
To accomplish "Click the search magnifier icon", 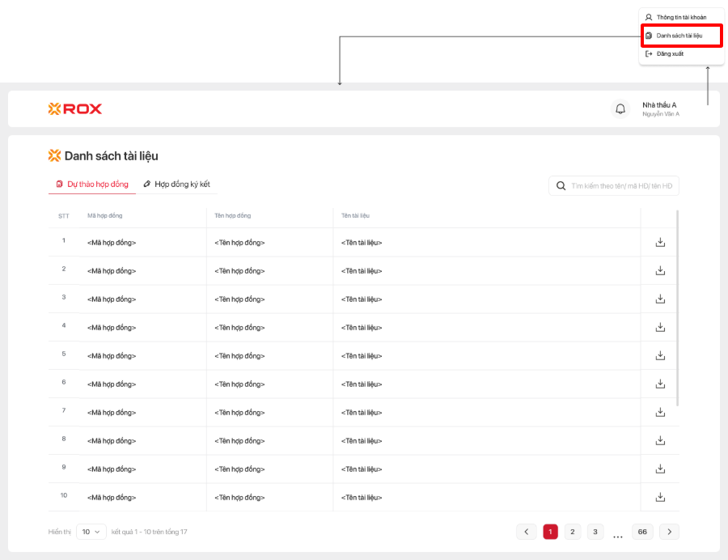I will 561,186.
